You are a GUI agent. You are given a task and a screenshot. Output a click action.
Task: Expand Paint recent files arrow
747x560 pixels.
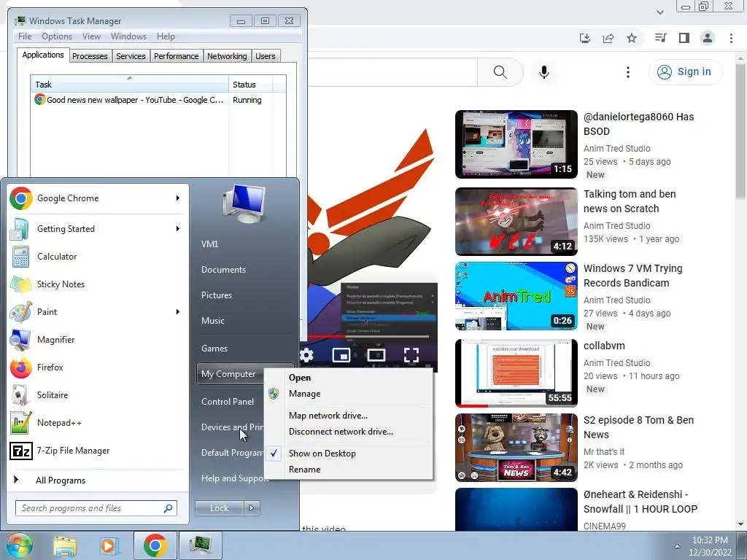(178, 312)
